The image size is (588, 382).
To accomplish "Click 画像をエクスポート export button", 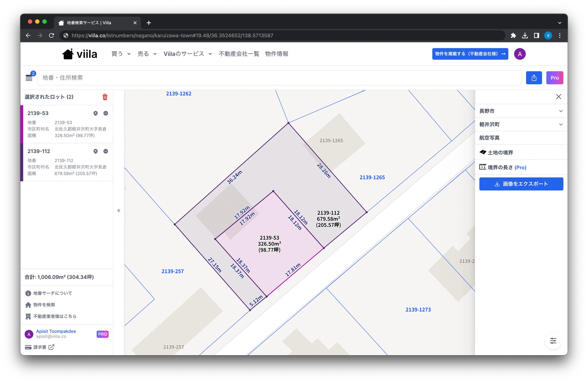I will coord(521,184).
